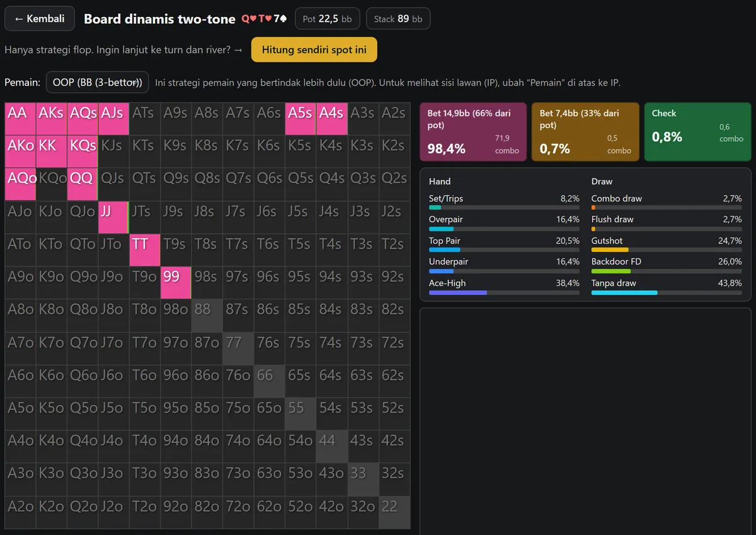Image resolution: width=756 pixels, height=535 pixels.
Task: Click the Hitung sendiri spot ini button
Action: pos(314,50)
